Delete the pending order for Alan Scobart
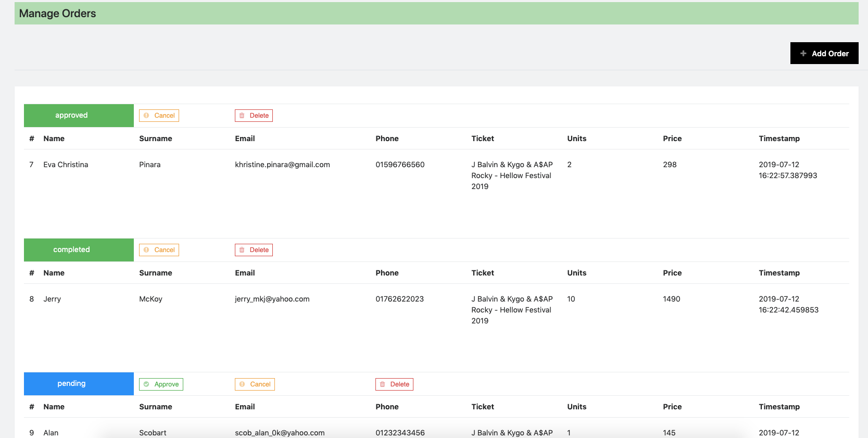 [394, 384]
